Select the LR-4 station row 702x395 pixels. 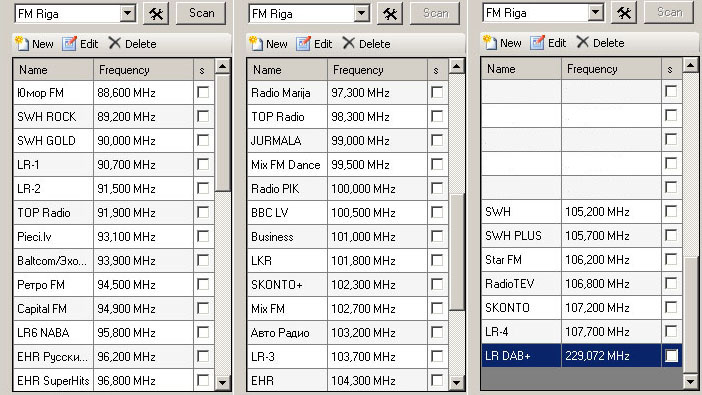[x=582, y=332]
